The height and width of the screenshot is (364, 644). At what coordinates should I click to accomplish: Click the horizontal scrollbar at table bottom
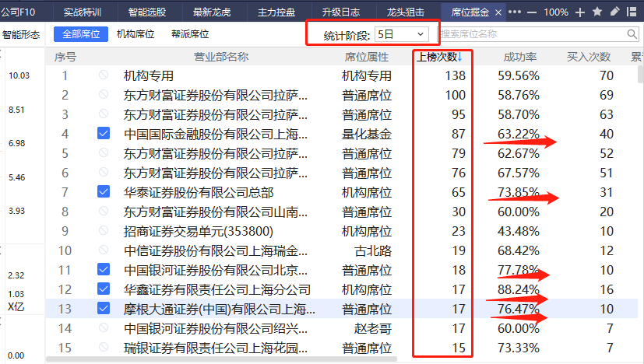222,359
